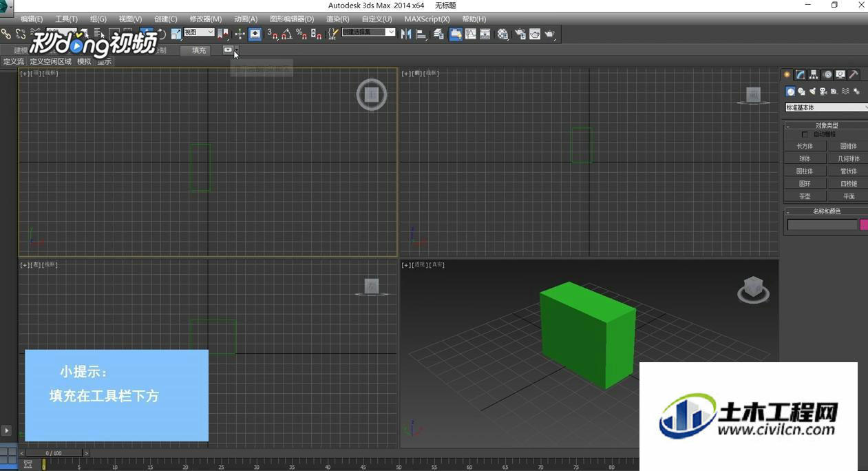
Task: Enable the 自动栅格 checkbox
Action: [805, 134]
